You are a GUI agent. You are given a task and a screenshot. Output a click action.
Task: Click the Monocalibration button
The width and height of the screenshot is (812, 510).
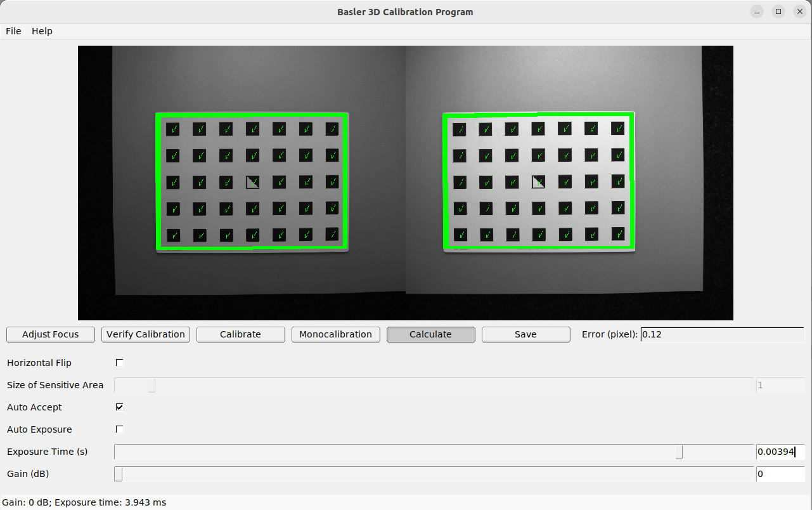[x=335, y=334]
